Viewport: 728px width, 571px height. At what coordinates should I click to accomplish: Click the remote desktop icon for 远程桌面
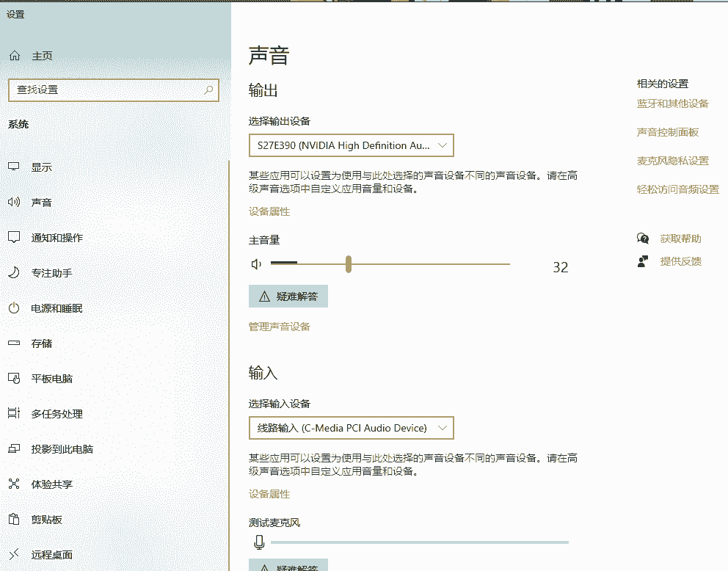click(14, 554)
